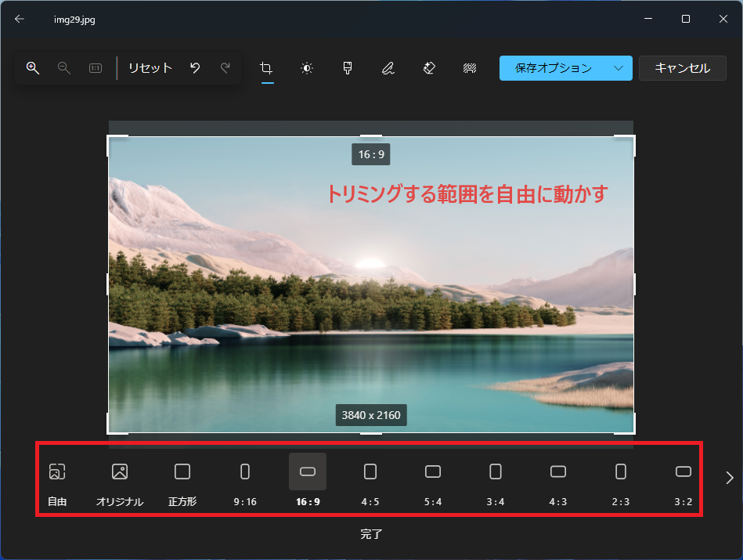This screenshot has width=743, height=560.
Task: Open the erase object tool
Action: (x=429, y=68)
